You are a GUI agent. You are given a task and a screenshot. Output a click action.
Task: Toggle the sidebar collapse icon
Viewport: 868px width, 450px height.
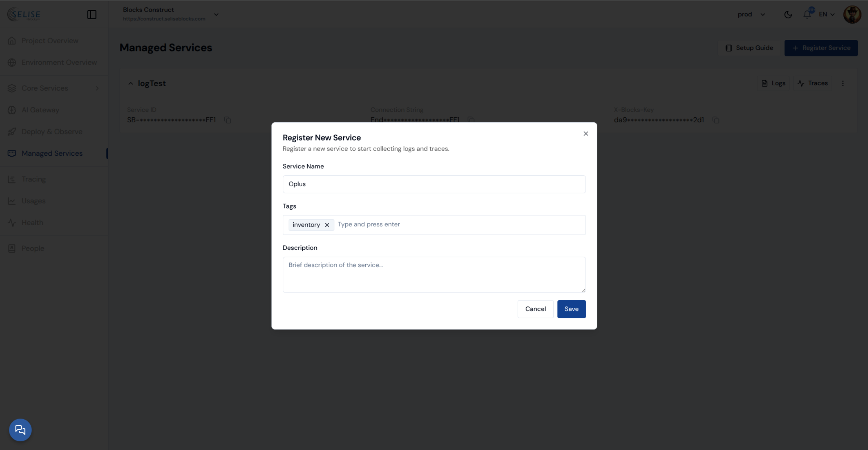[x=92, y=14]
